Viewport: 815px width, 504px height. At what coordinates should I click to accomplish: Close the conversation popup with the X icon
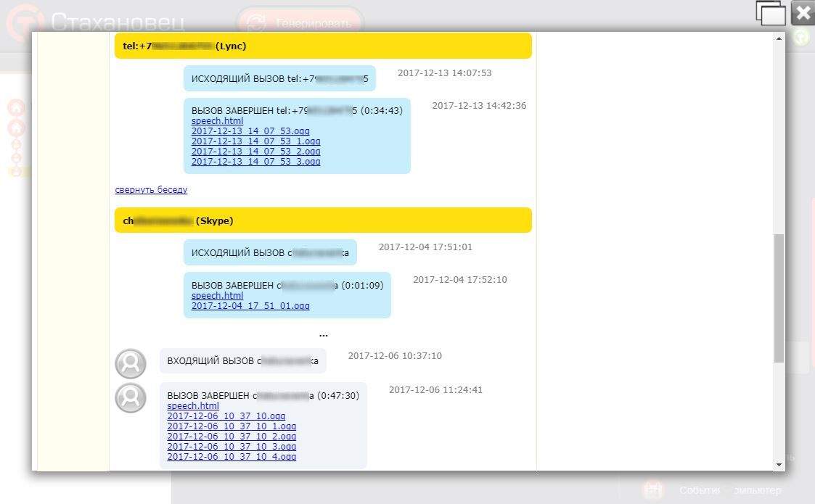pos(803,12)
